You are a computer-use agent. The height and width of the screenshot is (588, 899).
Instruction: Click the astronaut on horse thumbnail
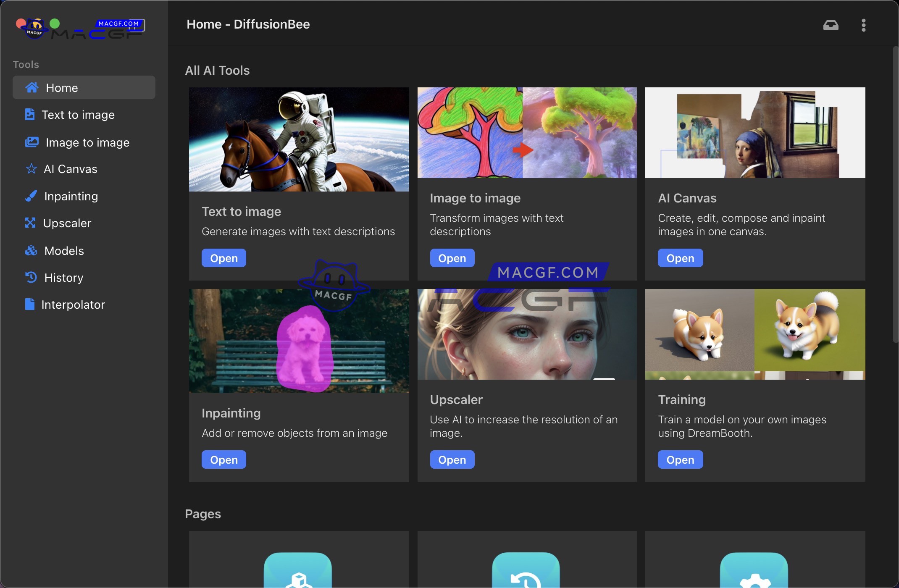(x=299, y=139)
